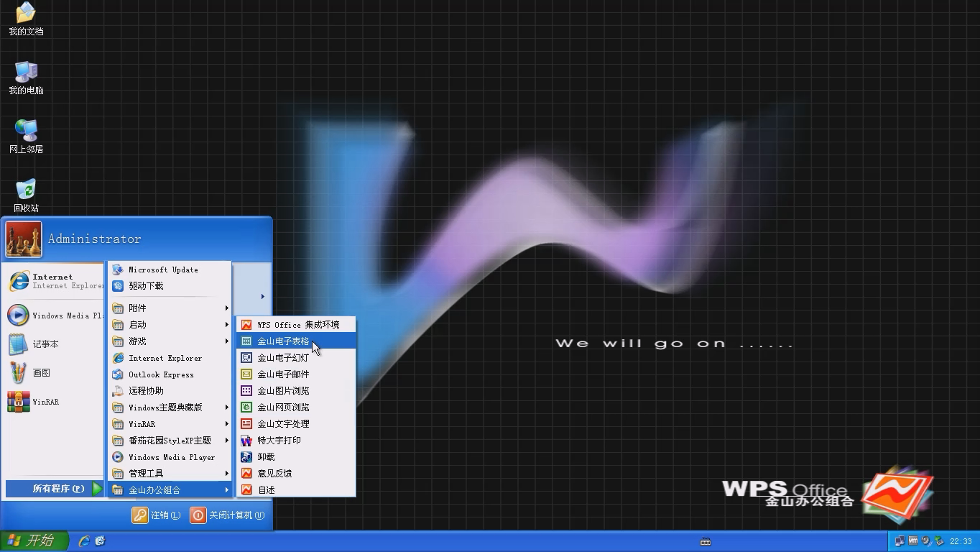Click the Microsoft Update program icon
This screenshot has height=552, width=980.
tap(117, 270)
